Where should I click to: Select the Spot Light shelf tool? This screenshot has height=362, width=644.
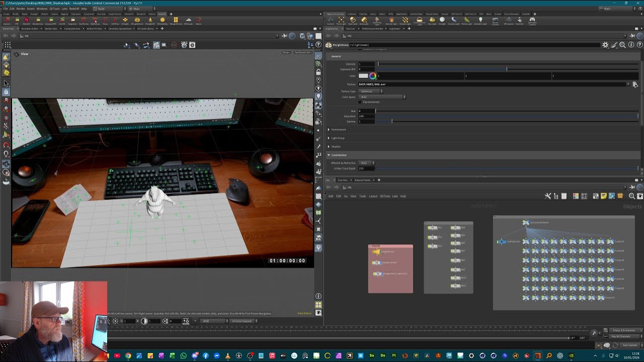click(353, 21)
